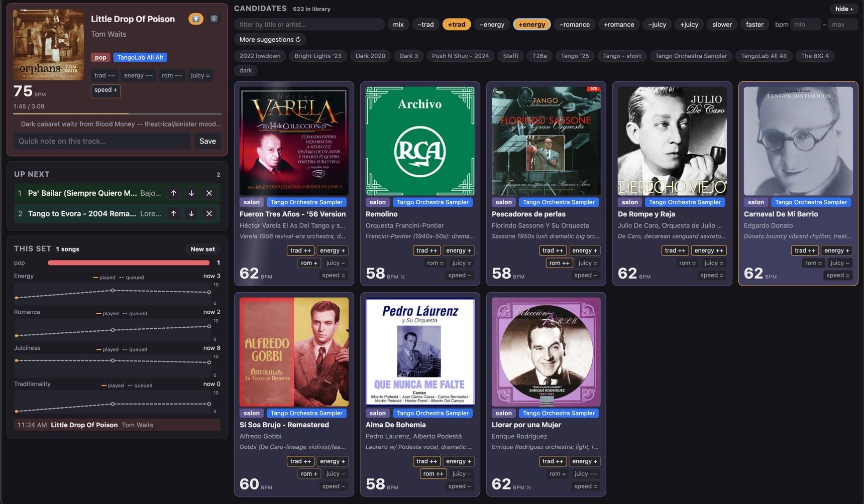864x504 pixels.
Task: Click the Little Drop Of Poison history row
Action: 117,425
